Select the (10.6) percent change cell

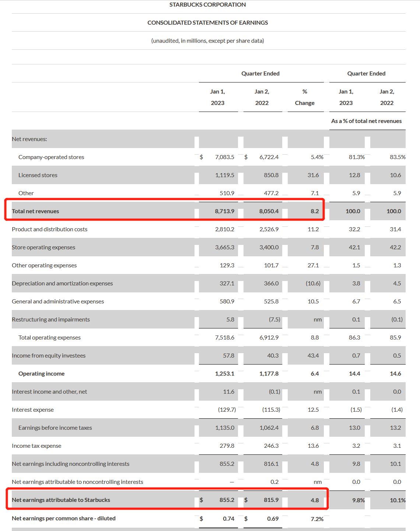313,284
